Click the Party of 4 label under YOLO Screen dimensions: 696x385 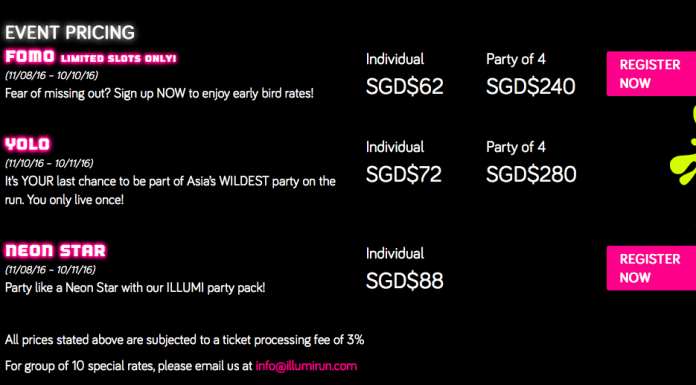tap(516, 147)
